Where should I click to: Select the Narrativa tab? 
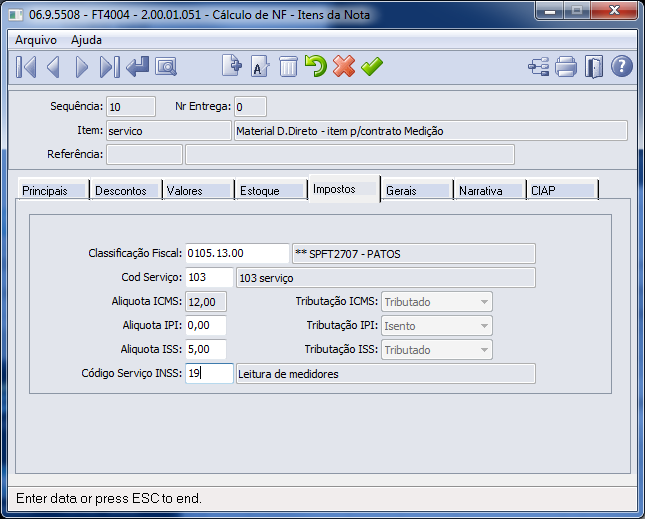tap(488, 191)
